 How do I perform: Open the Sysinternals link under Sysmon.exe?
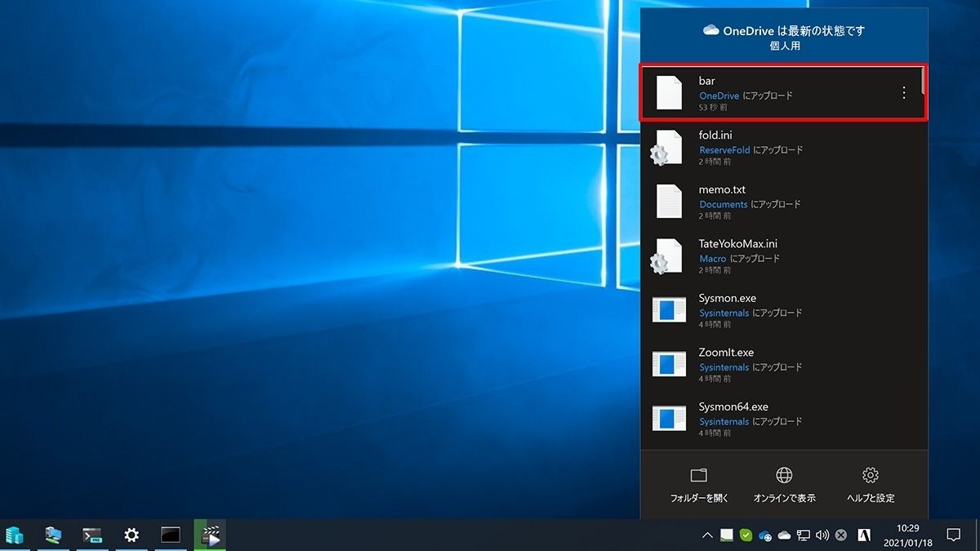[724, 313]
